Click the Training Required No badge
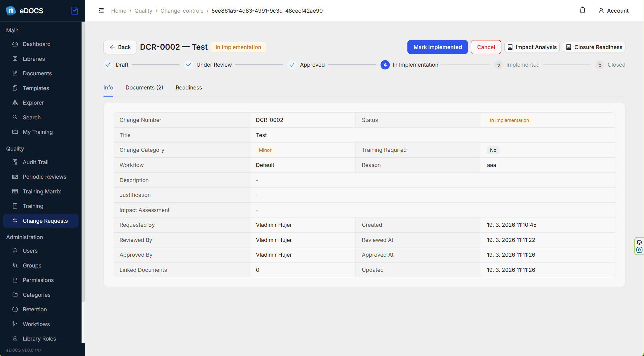The image size is (644, 356). pyautogui.click(x=493, y=150)
